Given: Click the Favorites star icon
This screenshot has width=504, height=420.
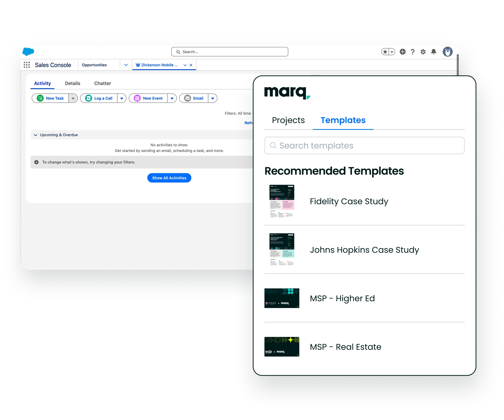Looking at the screenshot, I should (x=385, y=52).
